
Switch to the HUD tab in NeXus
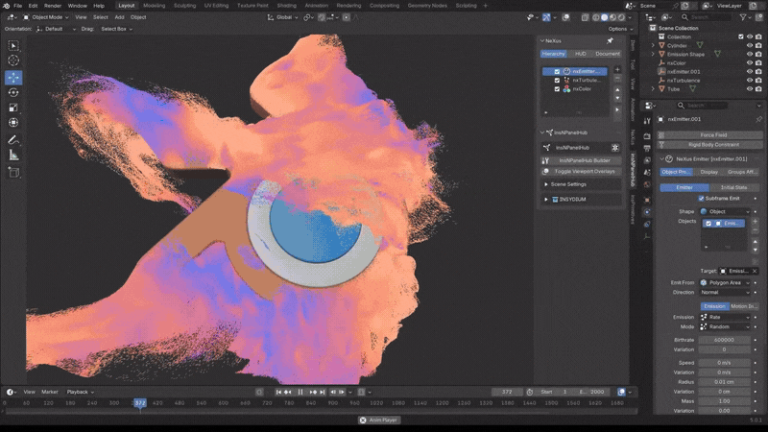click(580, 54)
